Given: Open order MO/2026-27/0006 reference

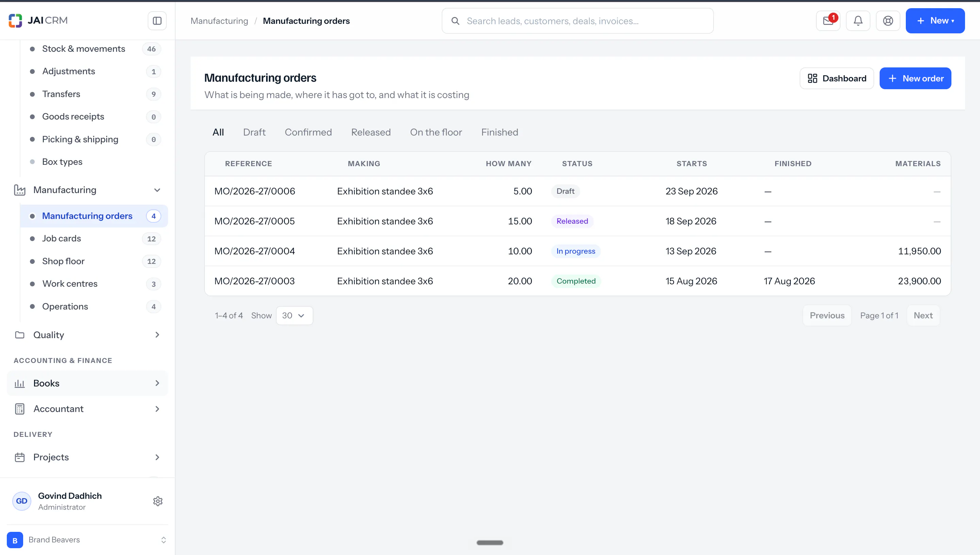Looking at the screenshot, I should tap(255, 191).
